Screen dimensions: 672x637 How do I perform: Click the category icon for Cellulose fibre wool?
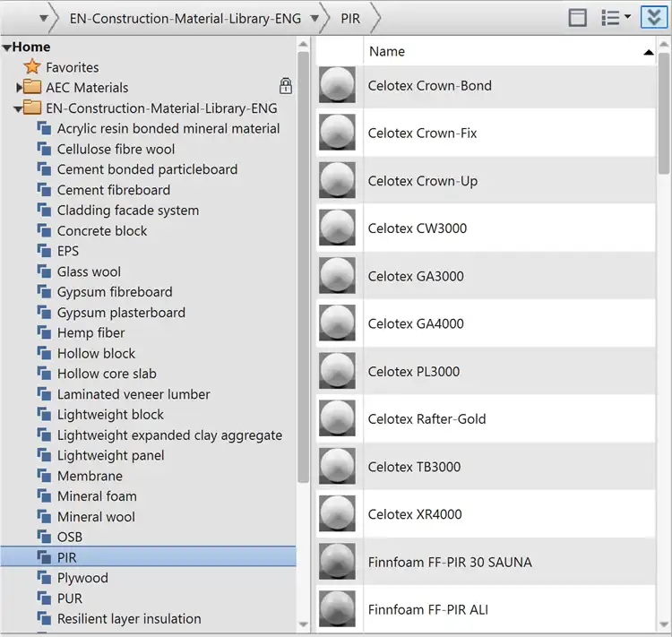click(44, 149)
